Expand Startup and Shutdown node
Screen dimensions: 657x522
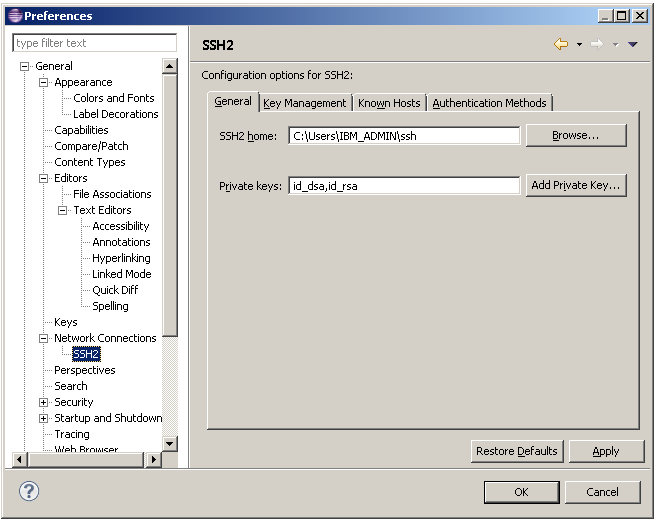click(x=44, y=418)
